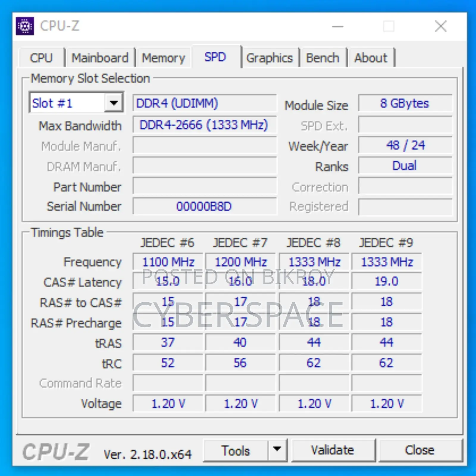Click JEDEC #6 tRAS value 37
476x476 pixels.
tap(168, 342)
